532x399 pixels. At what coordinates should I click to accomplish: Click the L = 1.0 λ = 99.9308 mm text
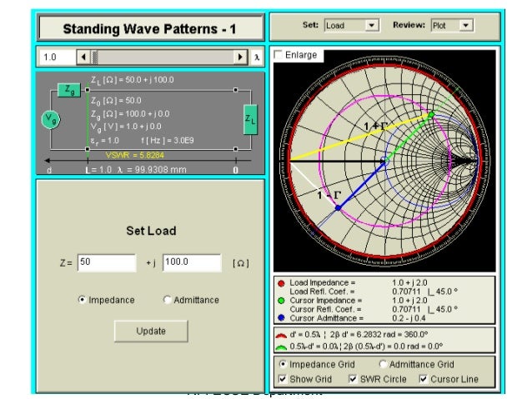click(136, 169)
